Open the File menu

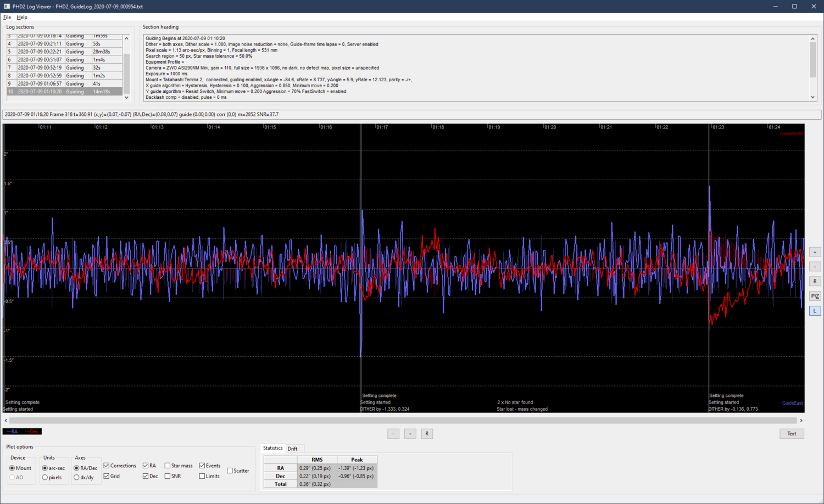pos(7,18)
